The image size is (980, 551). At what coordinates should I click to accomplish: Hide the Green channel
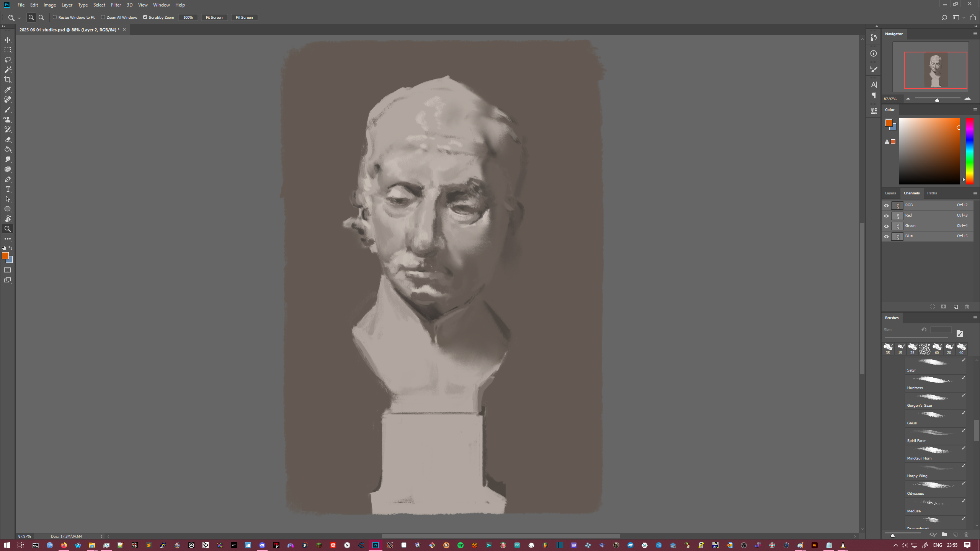[x=886, y=226]
